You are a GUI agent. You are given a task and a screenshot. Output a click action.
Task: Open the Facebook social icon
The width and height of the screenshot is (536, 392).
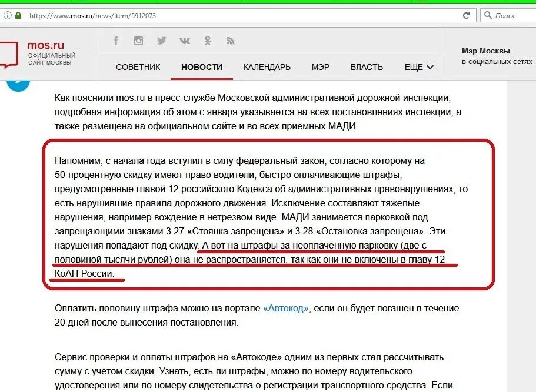[116, 41]
